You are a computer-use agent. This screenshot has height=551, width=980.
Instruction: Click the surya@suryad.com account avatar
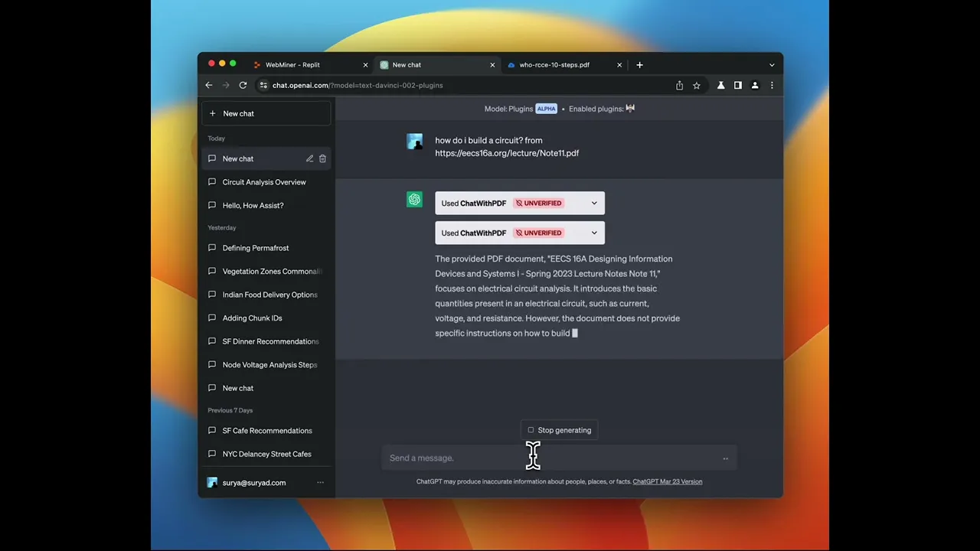(212, 483)
